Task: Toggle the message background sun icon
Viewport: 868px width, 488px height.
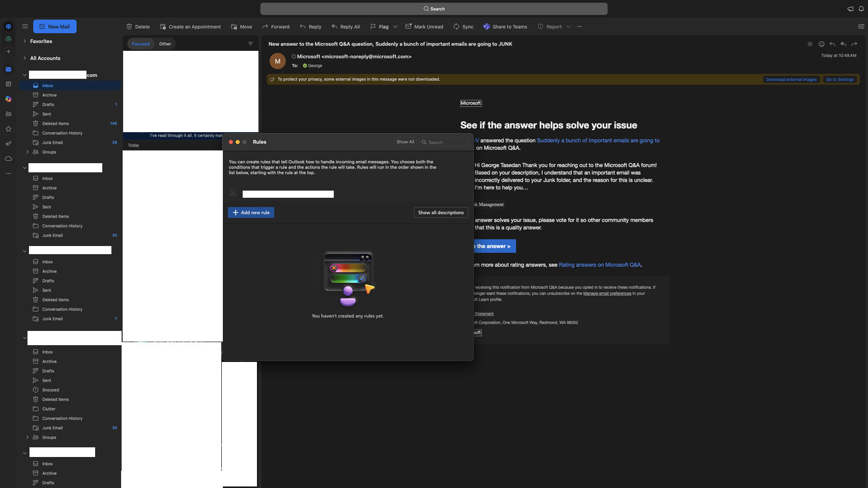Action: pyautogui.click(x=810, y=44)
